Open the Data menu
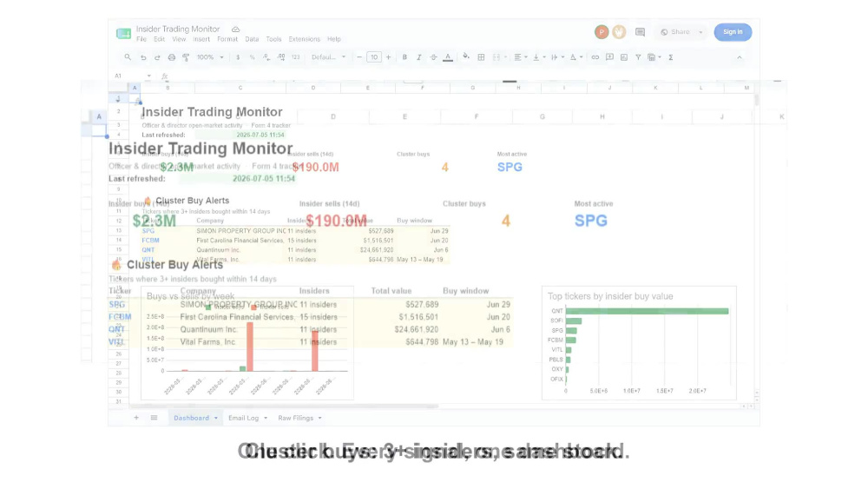Screen dimensions: 868x489 tap(252, 39)
